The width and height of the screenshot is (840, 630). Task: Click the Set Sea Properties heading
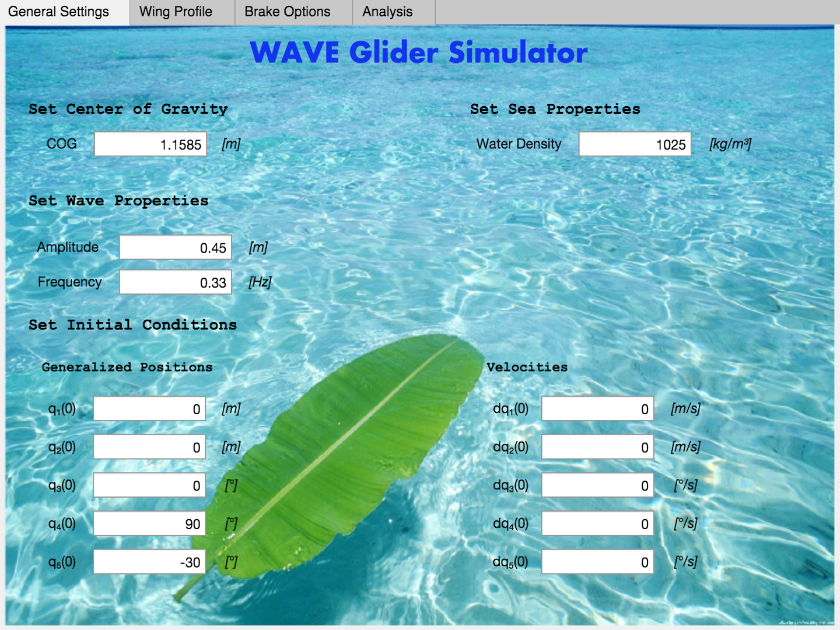point(555,109)
